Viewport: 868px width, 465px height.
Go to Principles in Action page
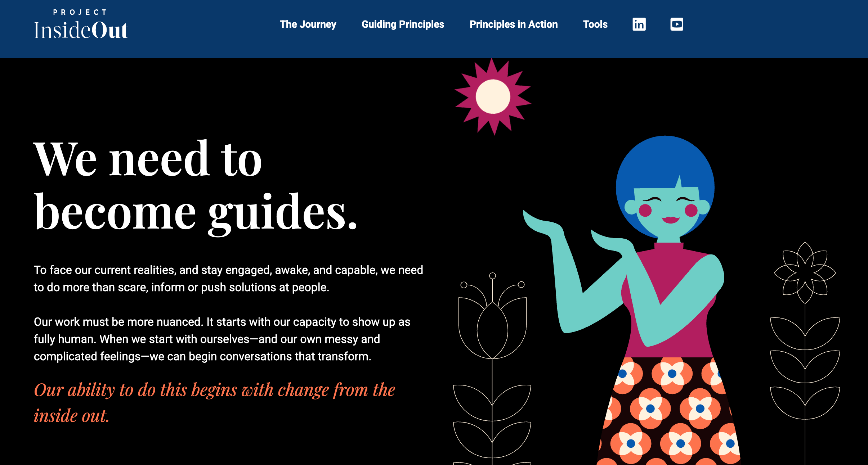point(514,24)
